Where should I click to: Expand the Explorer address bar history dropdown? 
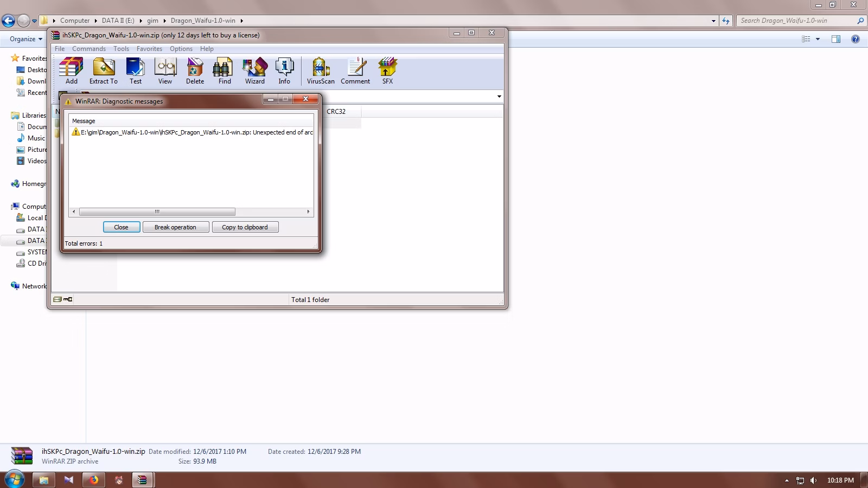click(713, 21)
